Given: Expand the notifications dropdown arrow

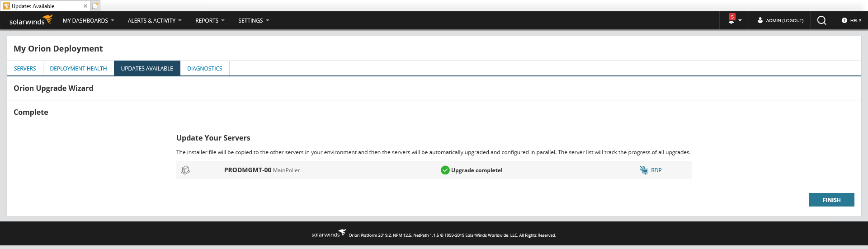Looking at the screenshot, I should pyautogui.click(x=740, y=21).
